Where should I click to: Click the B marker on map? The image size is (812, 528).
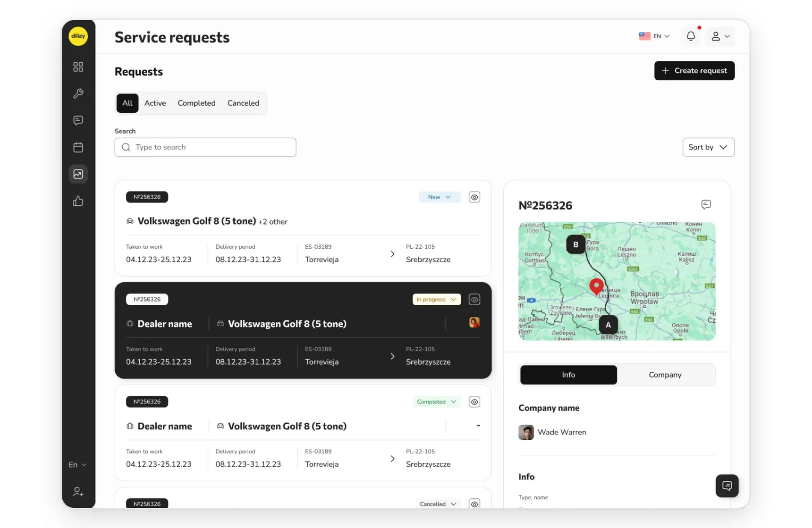click(x=575, y=244)
